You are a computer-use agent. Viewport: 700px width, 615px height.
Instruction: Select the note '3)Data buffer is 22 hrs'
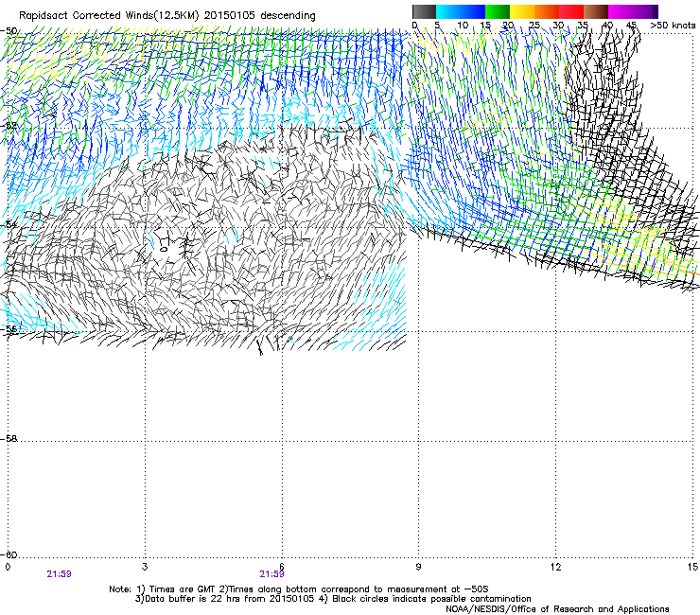186,599
